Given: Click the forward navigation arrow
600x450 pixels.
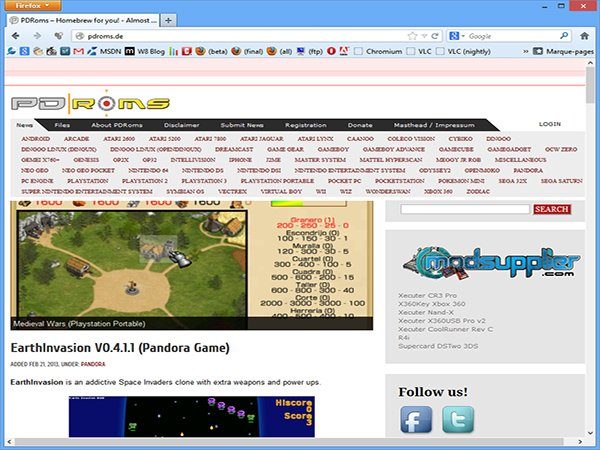Looking at the screenshot, I should pyautogui.click(x=37, y=36).
